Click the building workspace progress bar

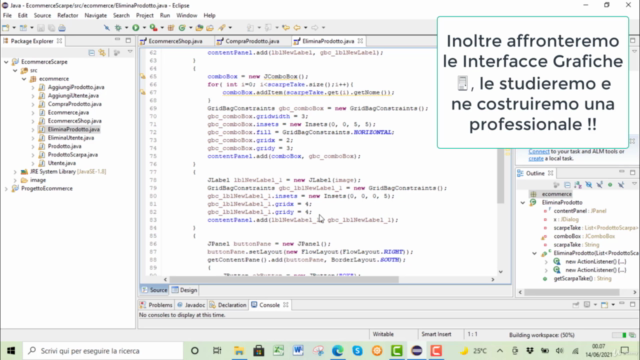pyautogui.click(x=620, y=335)
